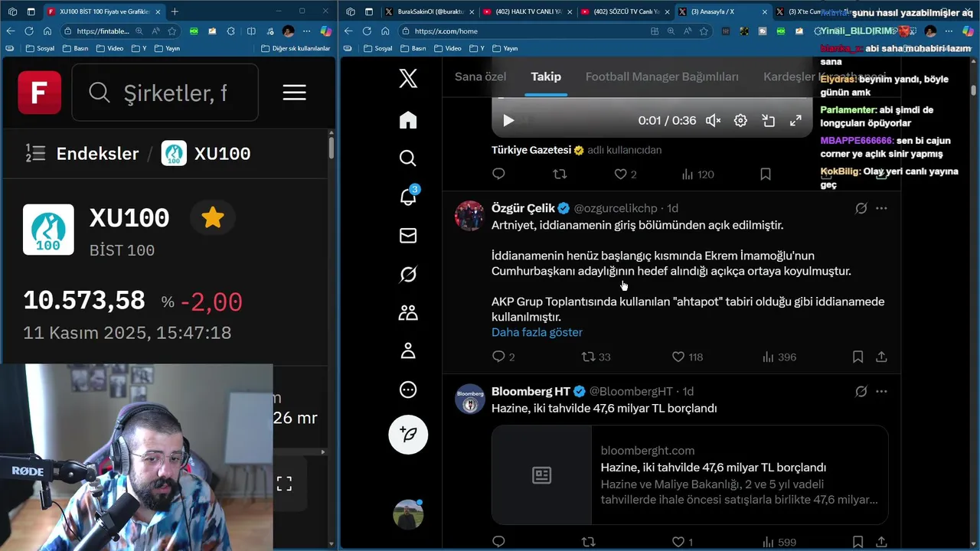980x551 pixels.
Task: Open Communities people icon in X sidebar
Action: point(408,312)
